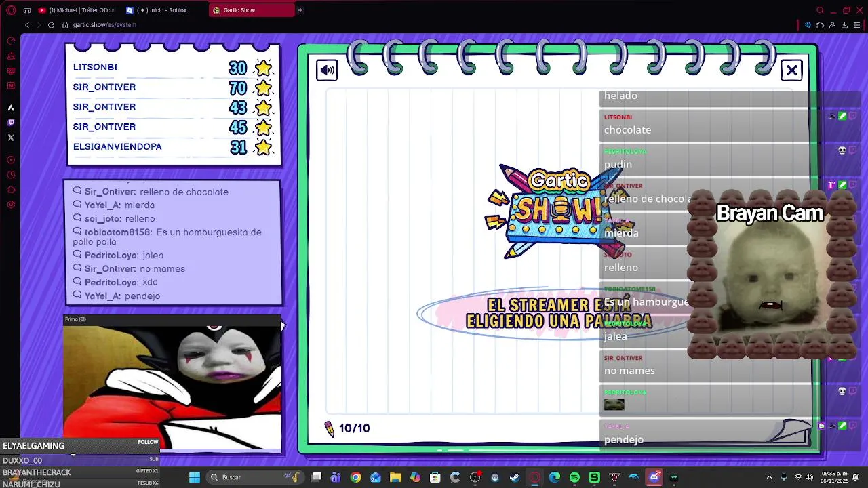This screenshot has width=868, height=488.
Task: Open the Easy Setup sliders icon
Action: pyautogui.click(x=858, y=25)
